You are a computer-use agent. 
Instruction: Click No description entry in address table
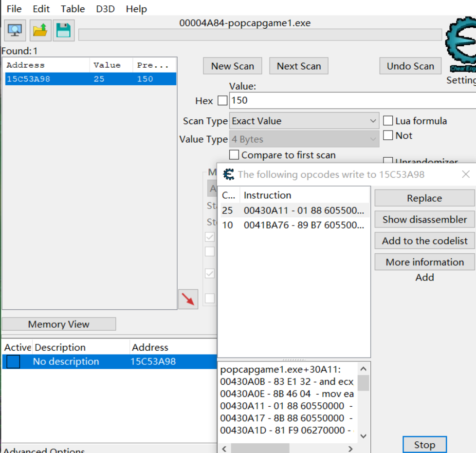[66, 361]
